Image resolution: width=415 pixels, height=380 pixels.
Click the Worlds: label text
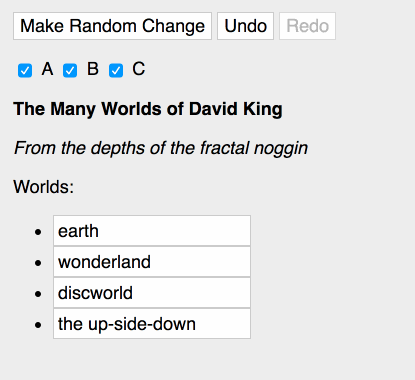[x=44, y=187]
